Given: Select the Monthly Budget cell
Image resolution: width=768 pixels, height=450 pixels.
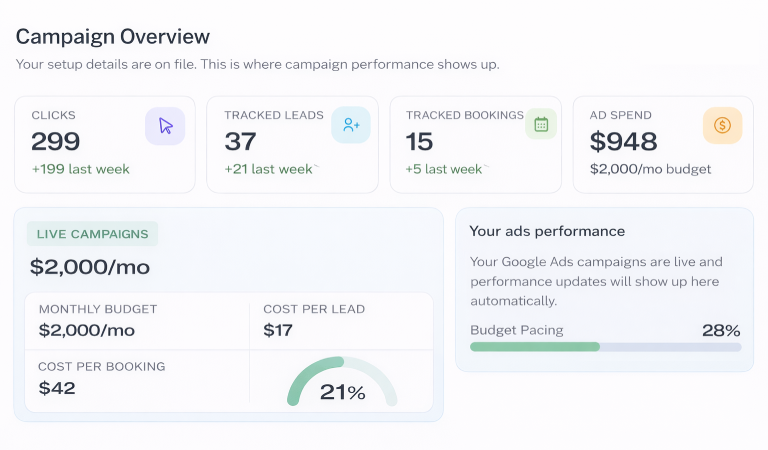Looking at the screenshot, I should [x=137, y=320].
